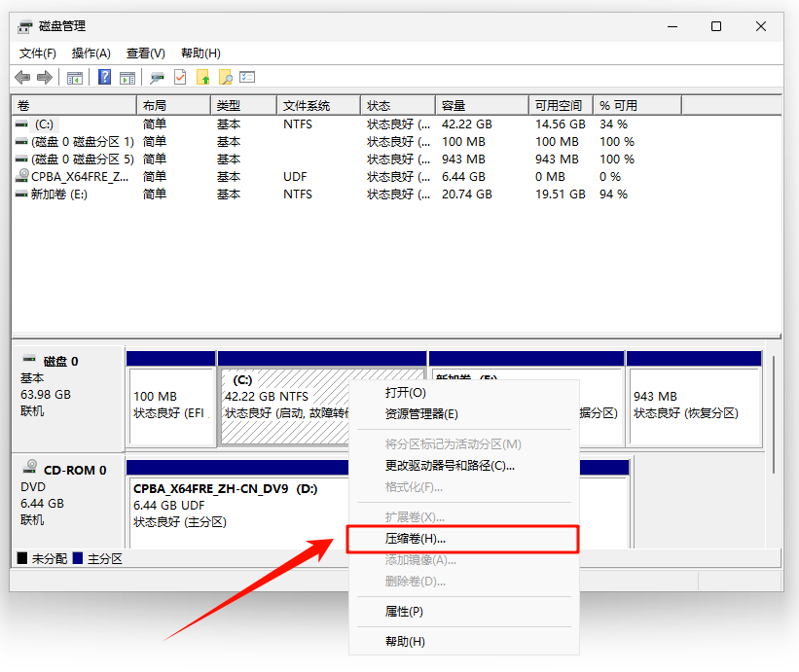Screen dimensions: 799x672
Task: Click the CD-ROM 0 disk label panel
Action: coord(68,501)
